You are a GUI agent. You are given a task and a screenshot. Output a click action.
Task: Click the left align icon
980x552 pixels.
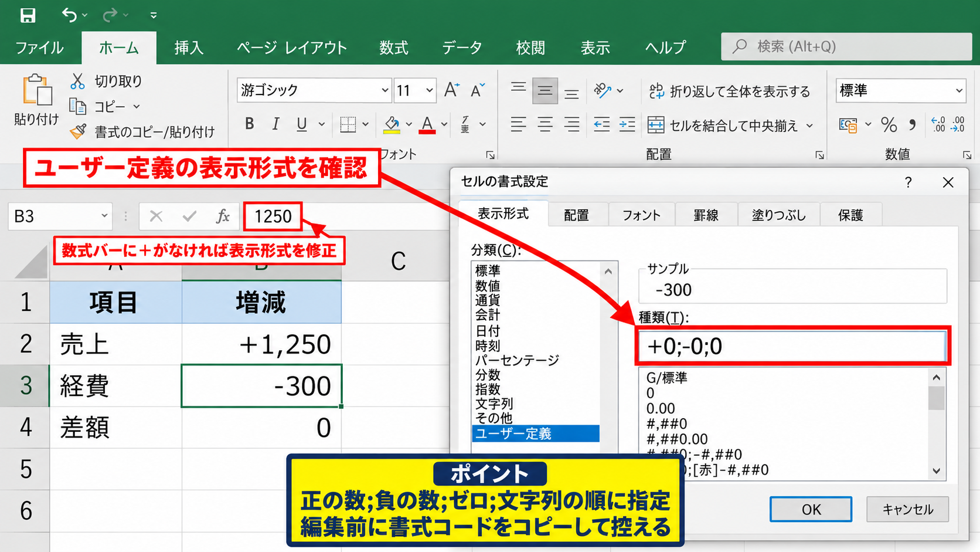pos(518,124)
